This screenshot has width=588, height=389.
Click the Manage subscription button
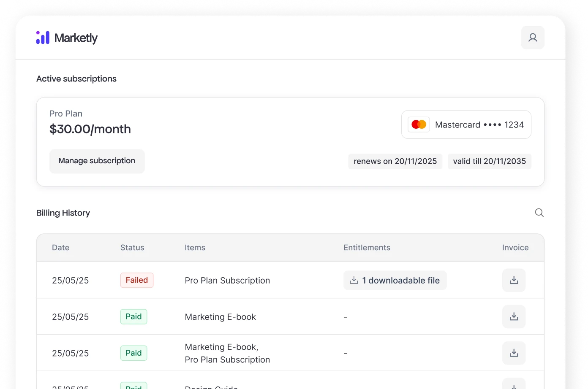click(x=97, y=161)
